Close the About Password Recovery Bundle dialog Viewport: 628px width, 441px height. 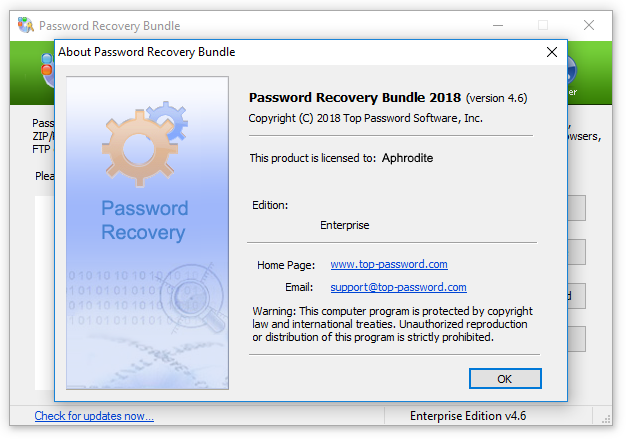551,52
